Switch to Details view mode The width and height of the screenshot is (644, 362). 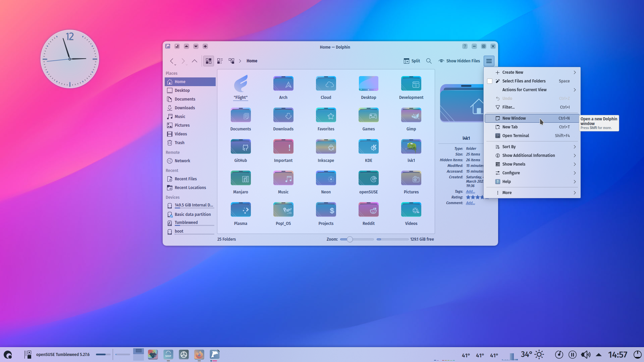tap(231, 61)
